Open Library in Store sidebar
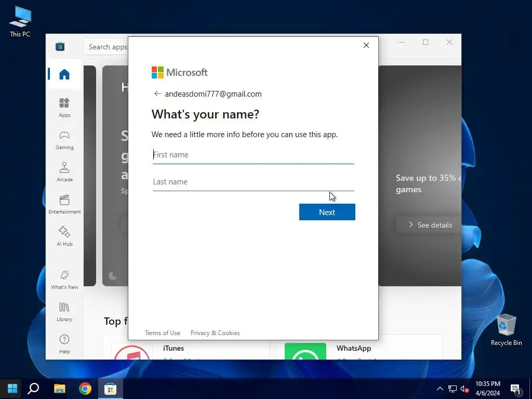 [64, 312]
